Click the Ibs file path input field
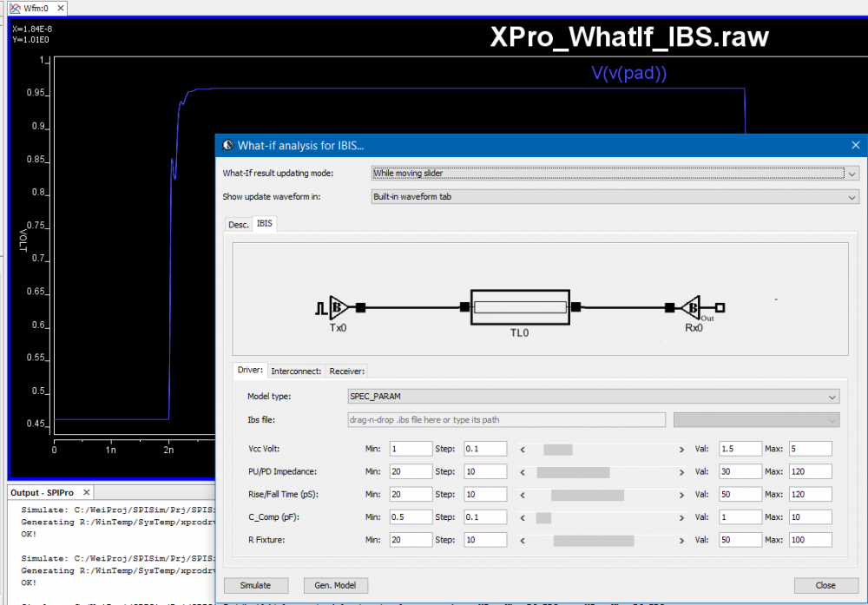 point(501,420)
